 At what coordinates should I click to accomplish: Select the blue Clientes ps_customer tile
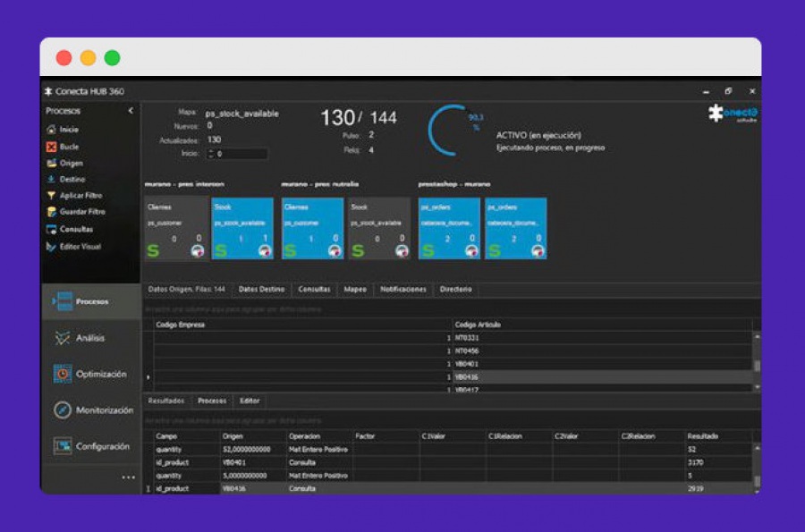312,228
